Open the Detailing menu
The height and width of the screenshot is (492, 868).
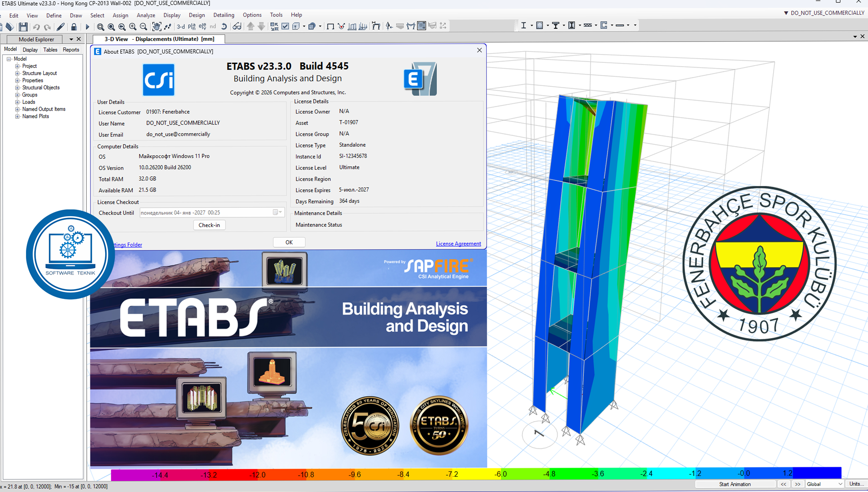[x=223, y=15]
